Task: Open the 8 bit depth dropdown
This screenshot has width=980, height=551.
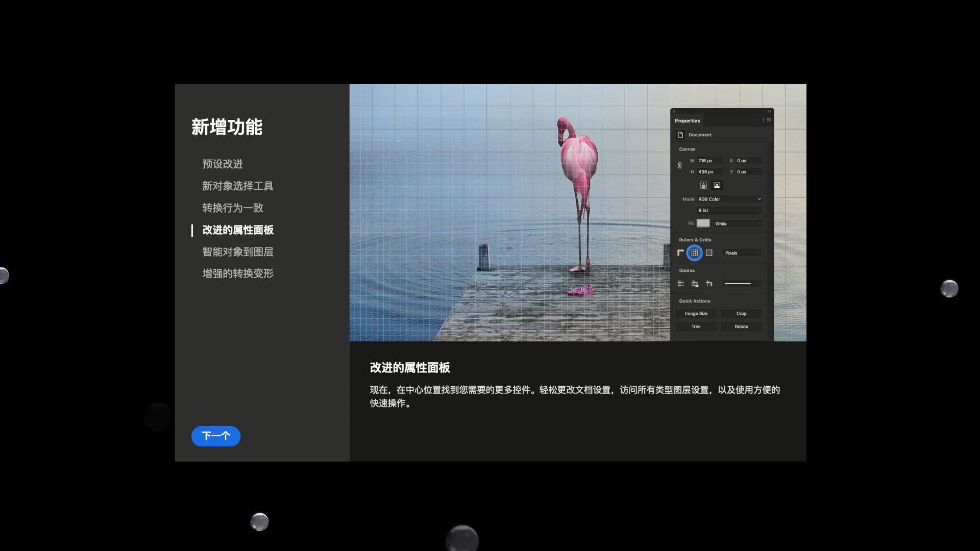Action: click(x=729, y=210)
